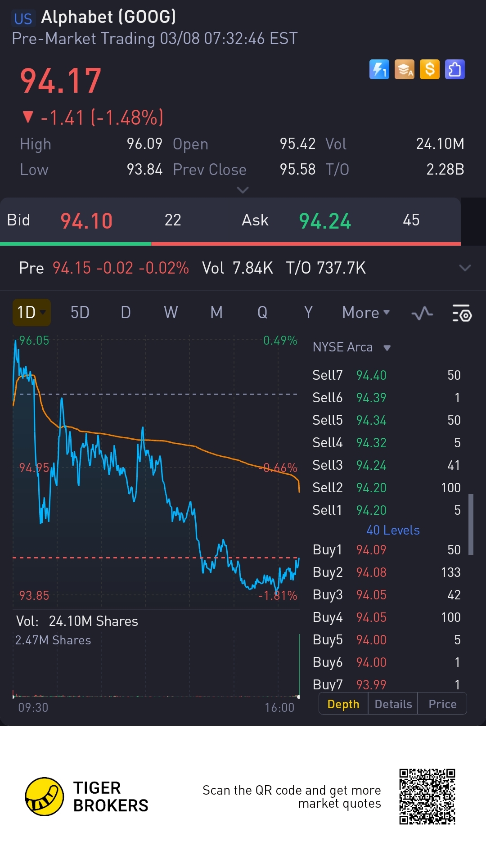Tap the Sell7 row at 94.40
Viewport: 486px width, 868px height.
tap(387, 375)
